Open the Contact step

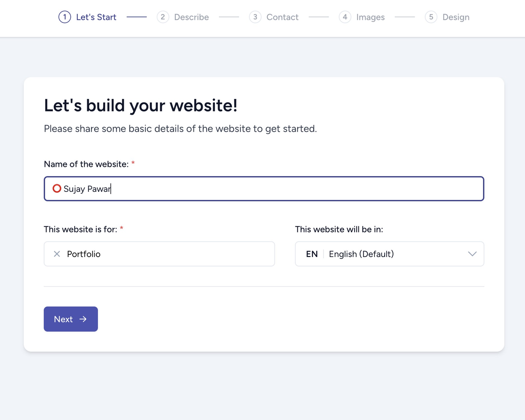point(282,17)
